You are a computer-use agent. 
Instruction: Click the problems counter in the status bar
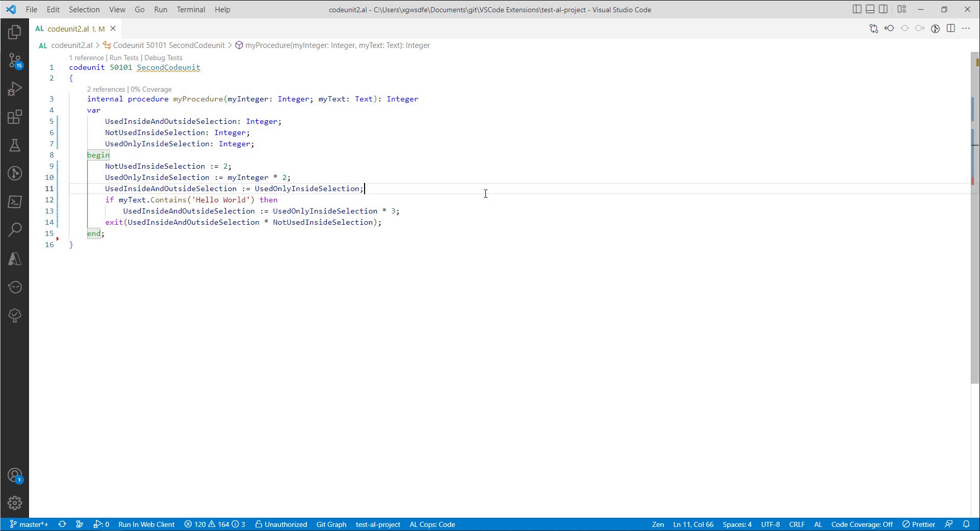(214, 524)
